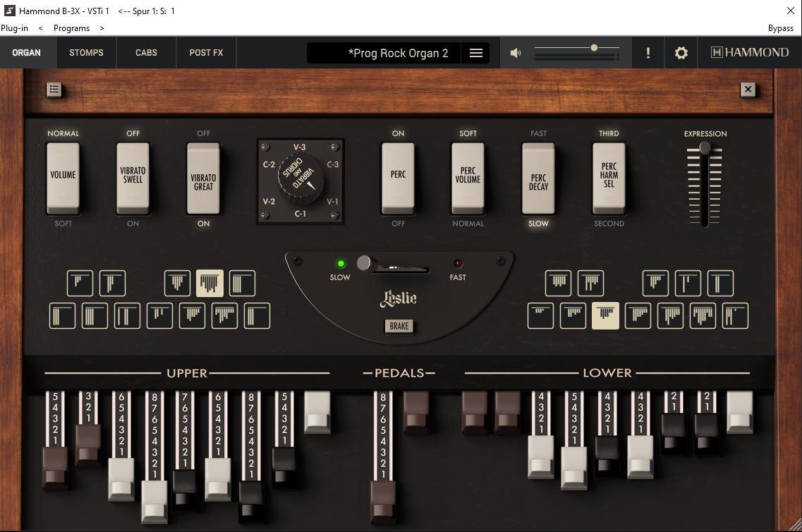This screenshot has height=532, width=802.
Task: Click the Hammond logo
Action: tap(750, 53)
